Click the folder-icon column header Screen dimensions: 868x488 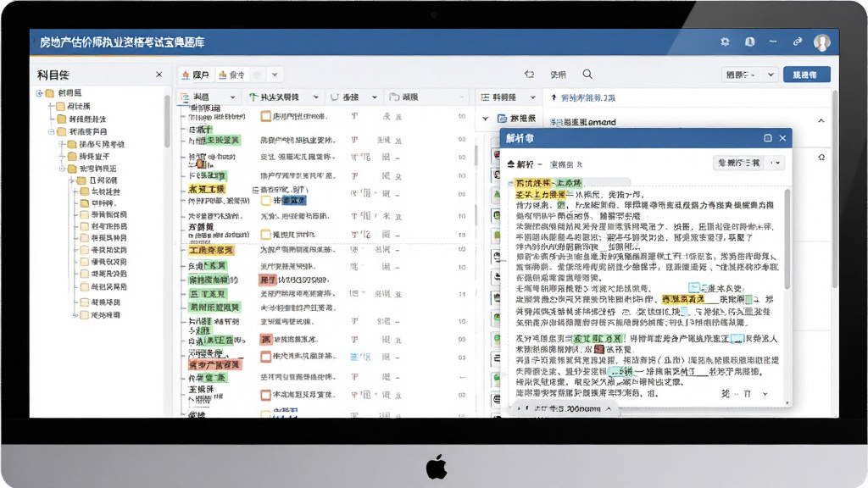426,97
